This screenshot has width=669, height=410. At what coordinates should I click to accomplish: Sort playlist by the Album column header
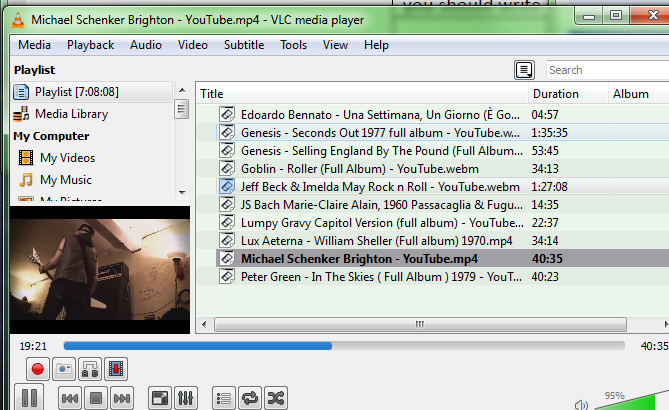click(x=639, y=94)
